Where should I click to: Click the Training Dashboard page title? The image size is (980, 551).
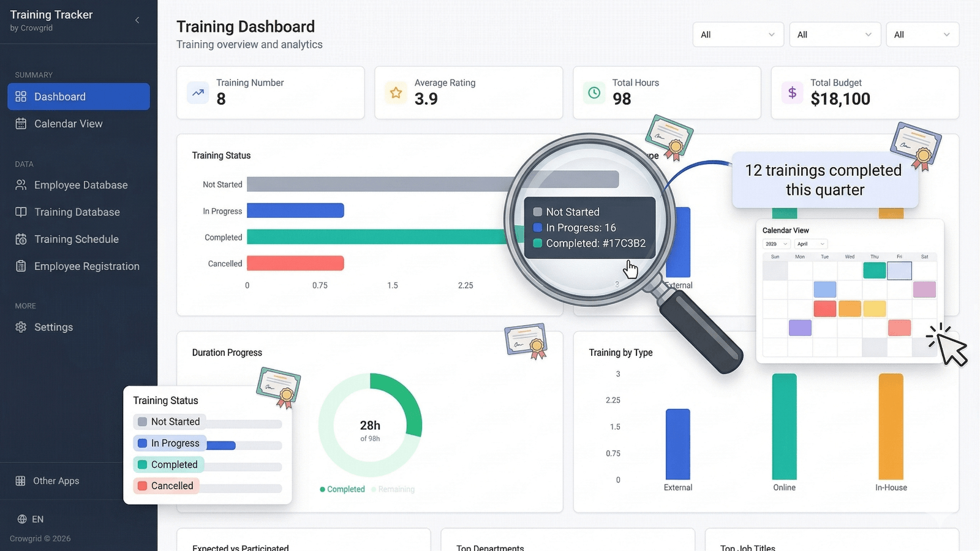[246, 27]
